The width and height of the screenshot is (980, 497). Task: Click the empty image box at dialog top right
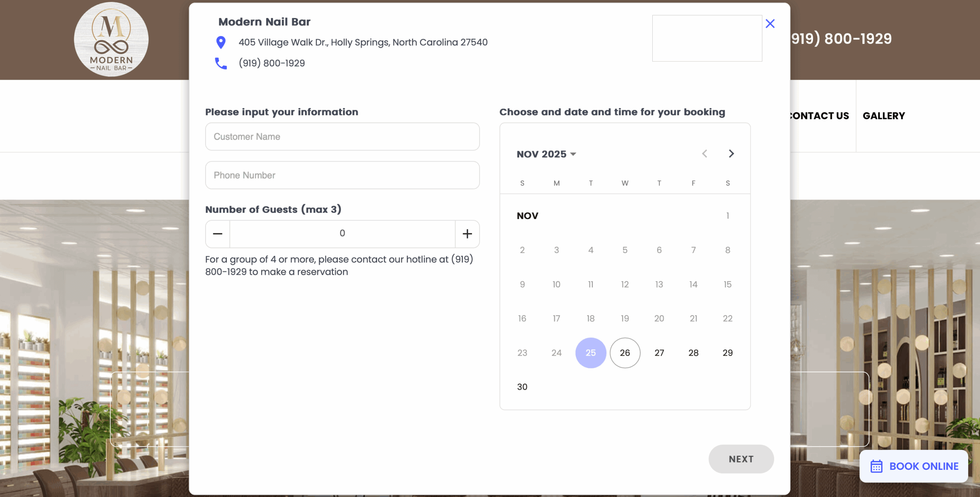[707, 38]
